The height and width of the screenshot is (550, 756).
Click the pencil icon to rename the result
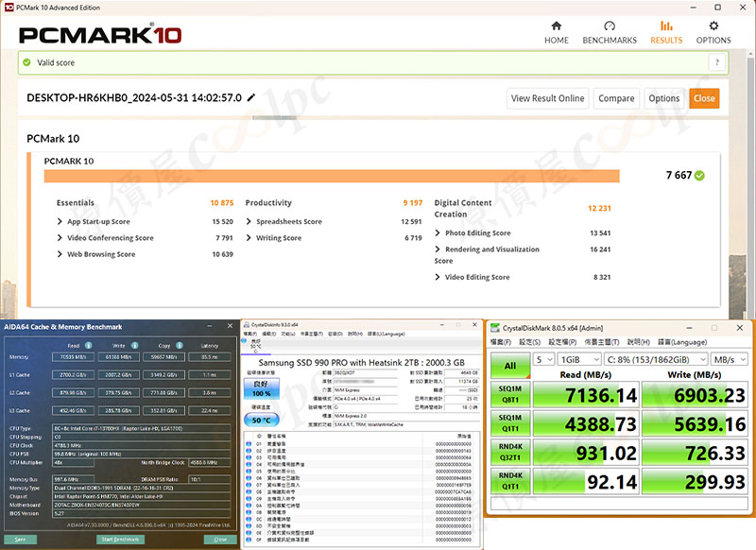tap(251, 98)
